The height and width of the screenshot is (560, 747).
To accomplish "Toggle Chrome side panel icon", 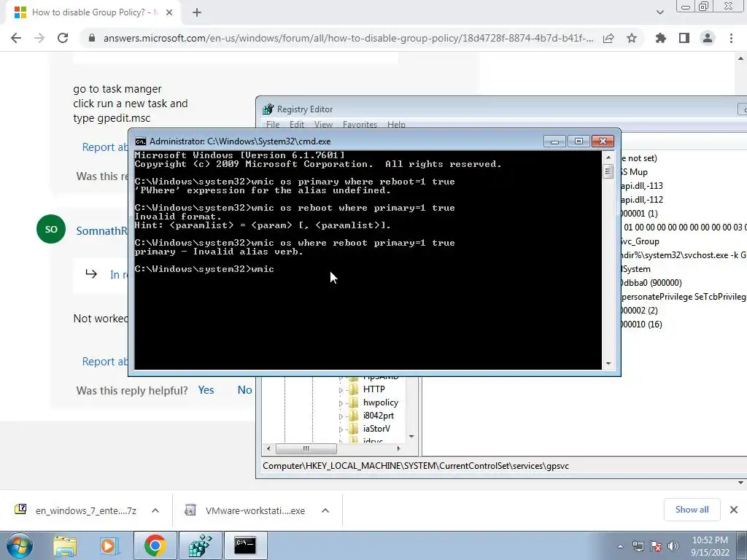I will (684, 38).
